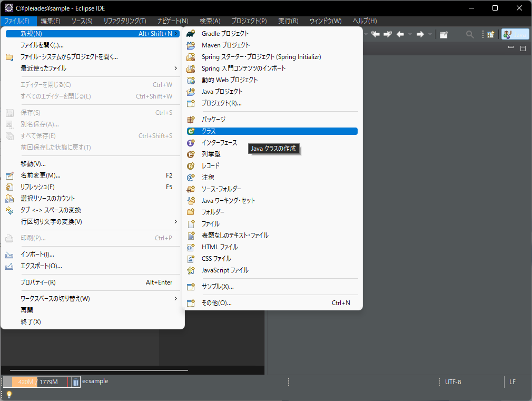Click the annotation @ icon next to 注釈
Viewport: 532px width, 401px height.
[191, 177]
